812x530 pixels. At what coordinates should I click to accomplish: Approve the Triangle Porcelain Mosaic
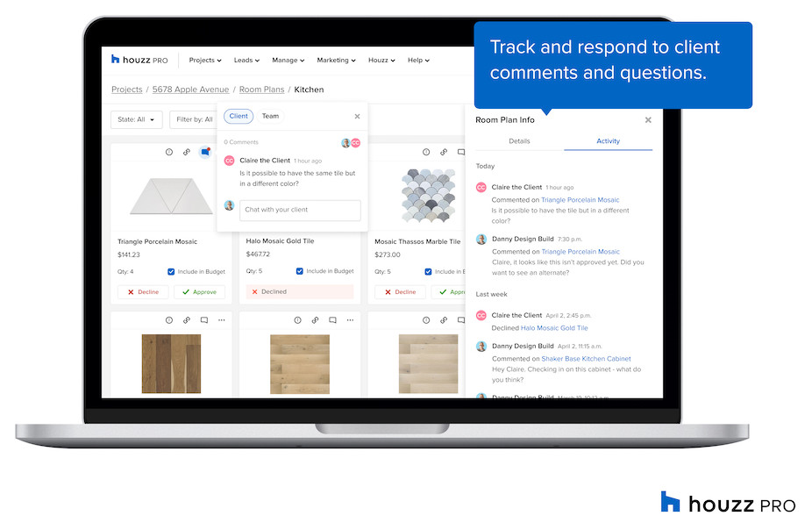click(x=199, y=292)
